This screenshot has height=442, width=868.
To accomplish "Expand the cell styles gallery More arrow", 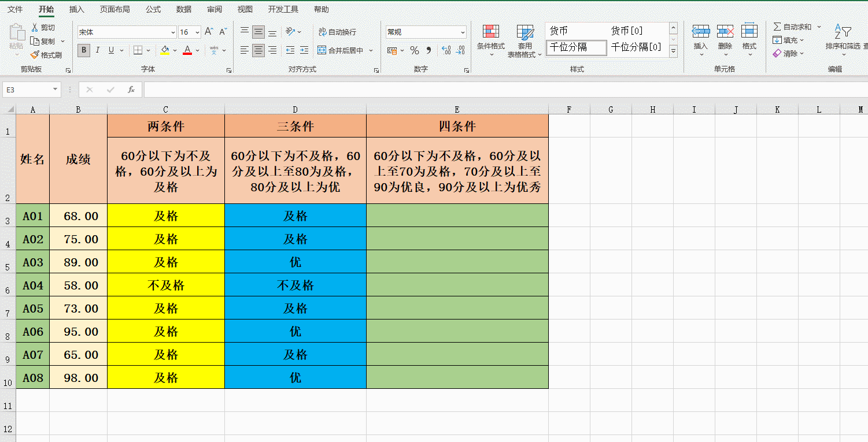I will click(x=673, y=51).
